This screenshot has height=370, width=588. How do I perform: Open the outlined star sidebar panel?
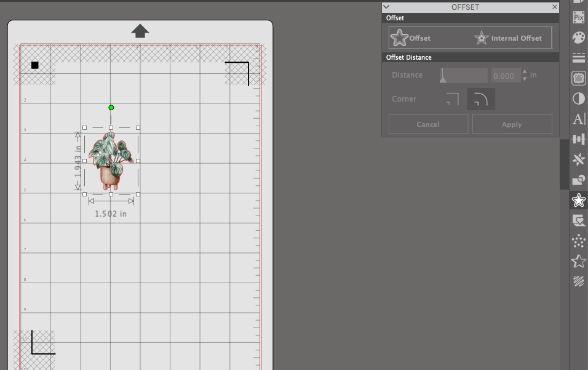[579, 261]
